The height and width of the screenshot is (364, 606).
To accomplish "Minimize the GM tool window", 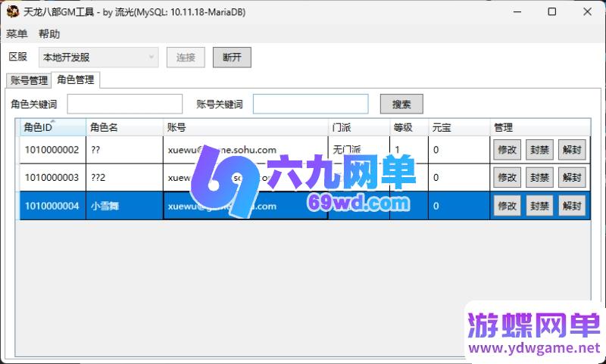I will (x=517, y=11).
